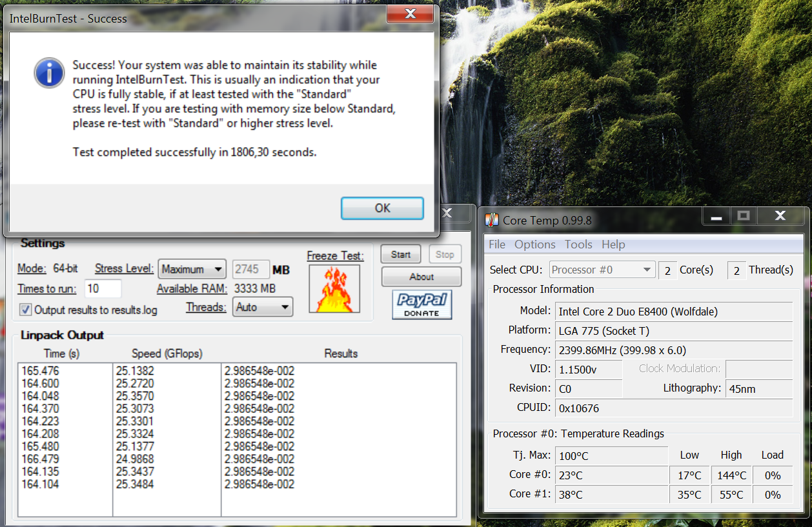
Task: Click the Core #1 current temperature 38°C
Action: click(612, 495)
